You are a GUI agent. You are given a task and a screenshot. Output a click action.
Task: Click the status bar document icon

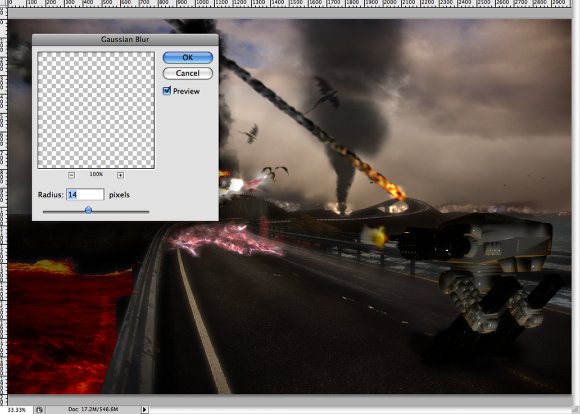39,410
